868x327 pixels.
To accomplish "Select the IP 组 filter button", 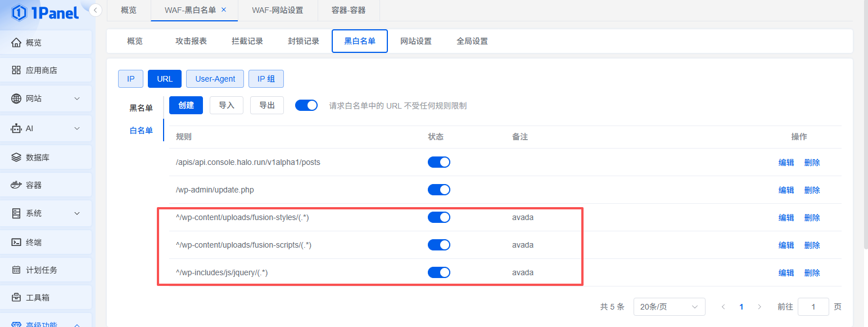I will click(x=266, y=79).
